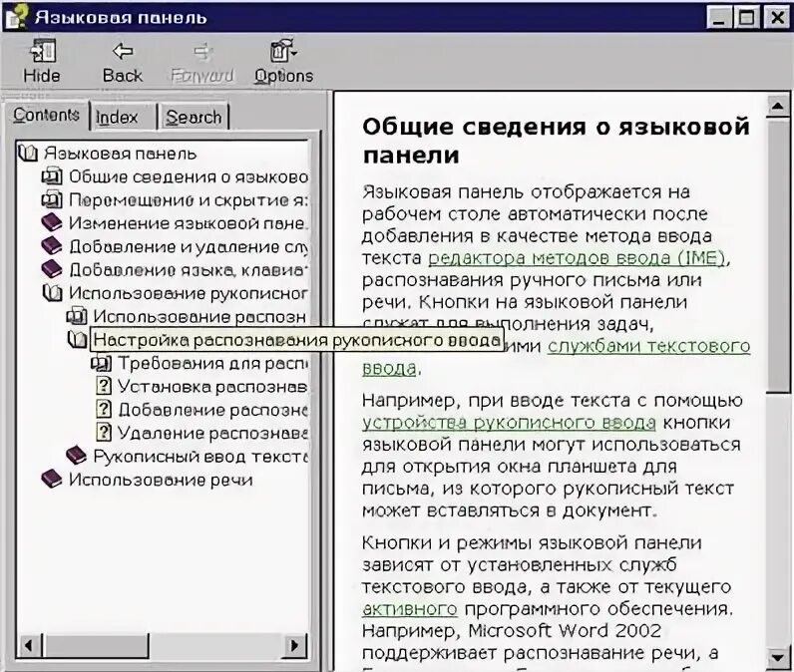Open link 'активного'
Viewport: 794px width, 672px height.
410,609
